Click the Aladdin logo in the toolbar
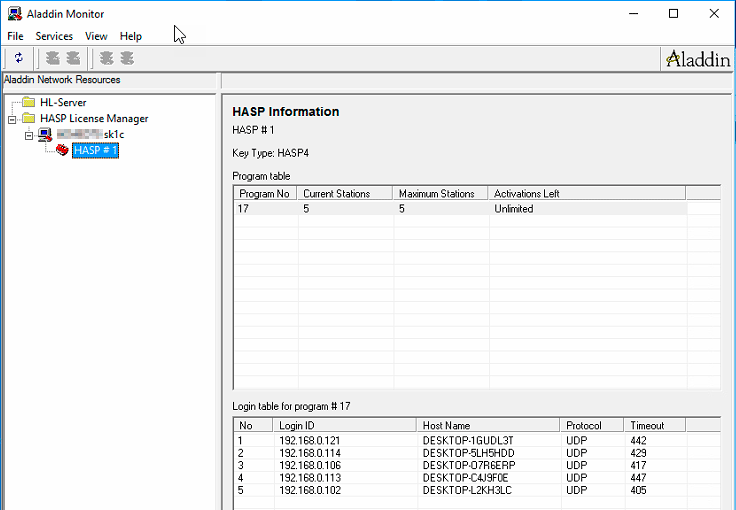The height and width of the screenshot is (510, 736). [x=697, y=59]
